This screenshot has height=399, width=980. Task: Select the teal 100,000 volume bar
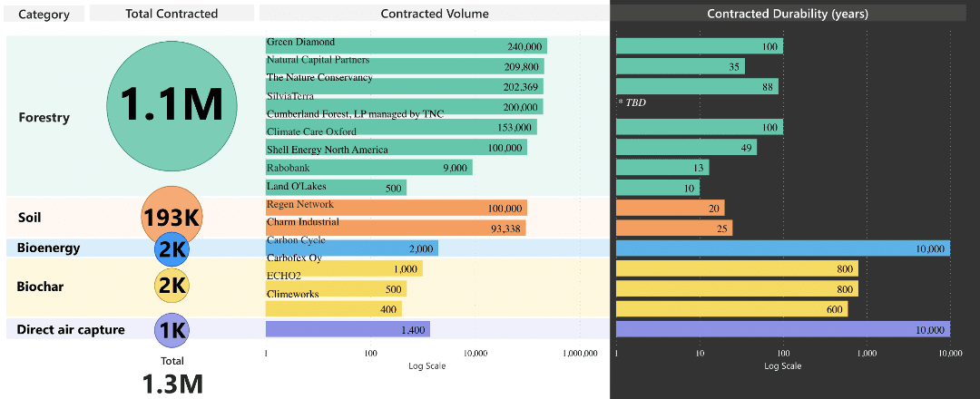[397, 148]
